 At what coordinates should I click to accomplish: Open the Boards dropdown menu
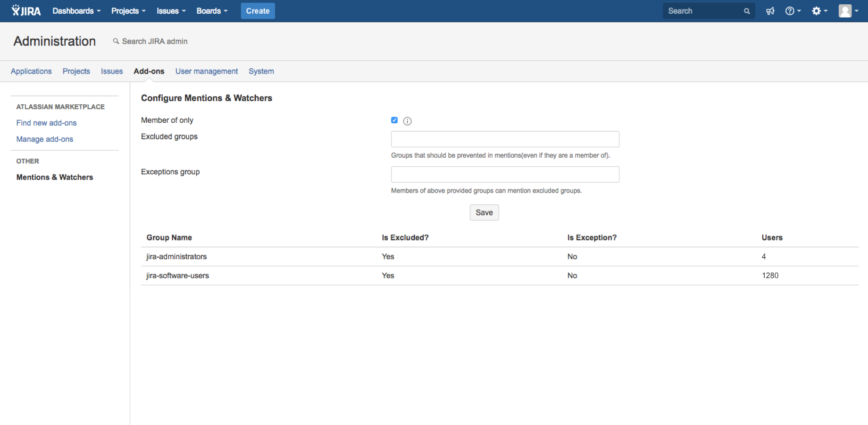click(x=212, y=11)
